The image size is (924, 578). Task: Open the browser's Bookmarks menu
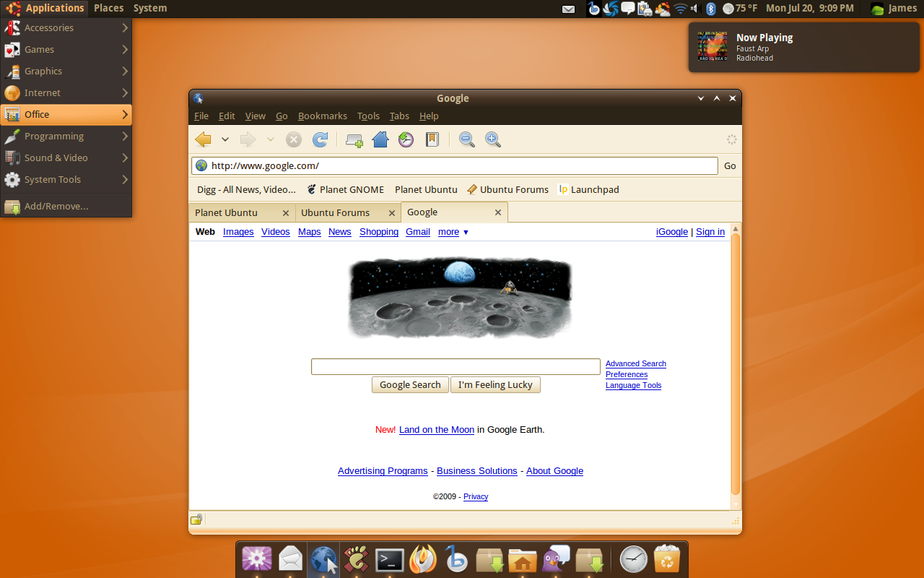(323, 116)
